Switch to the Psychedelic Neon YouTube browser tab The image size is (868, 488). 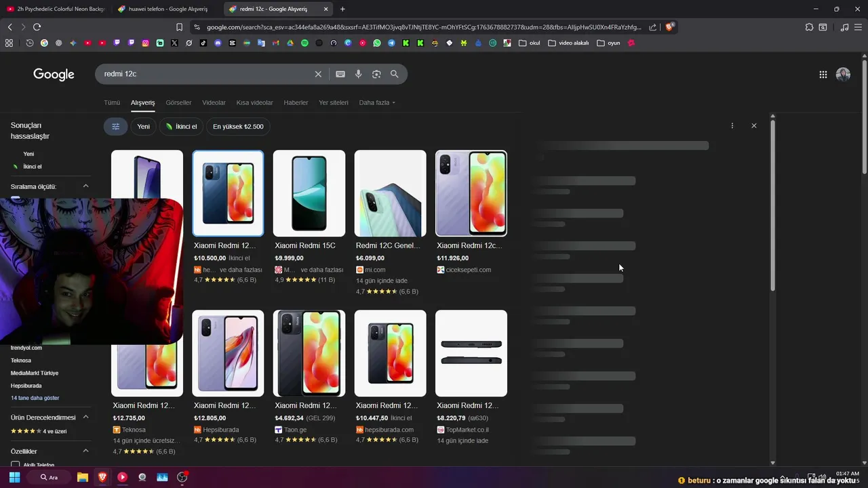point(56,9)
